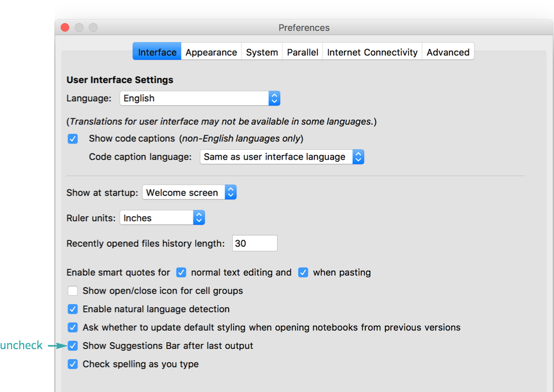Open the Internet Connectivity tab
The height and width of the screenshot is (392, 554).
coord(372,51)
